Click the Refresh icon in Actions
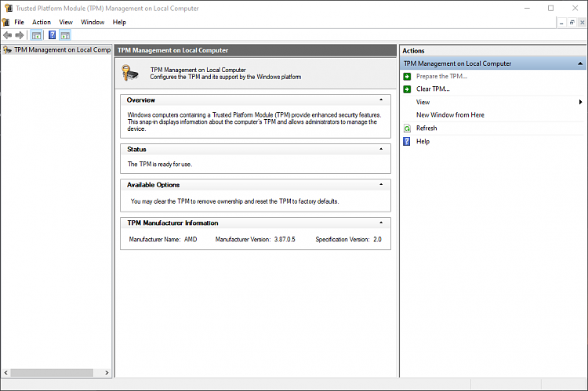 (x=407, y=129)
